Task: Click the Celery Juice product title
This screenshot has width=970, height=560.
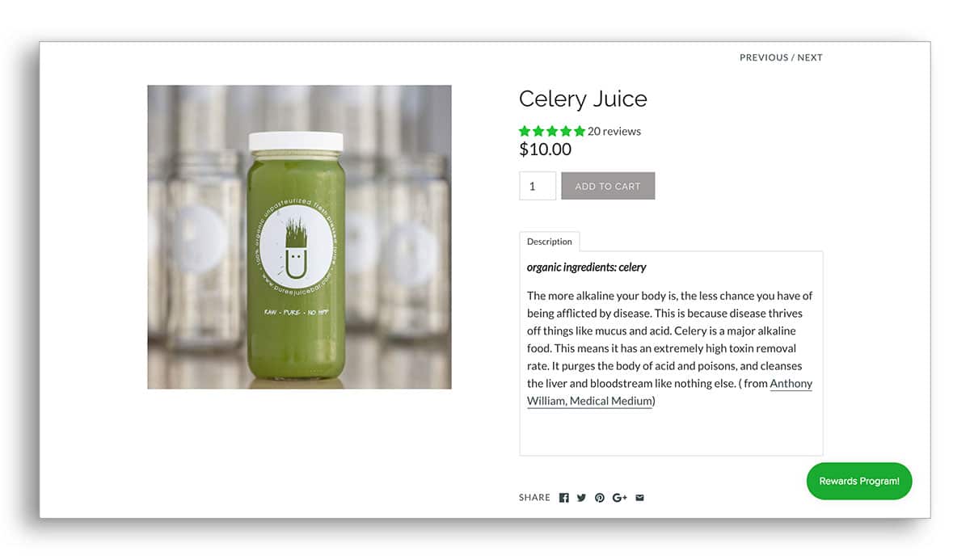Action: tap(583, 99)
